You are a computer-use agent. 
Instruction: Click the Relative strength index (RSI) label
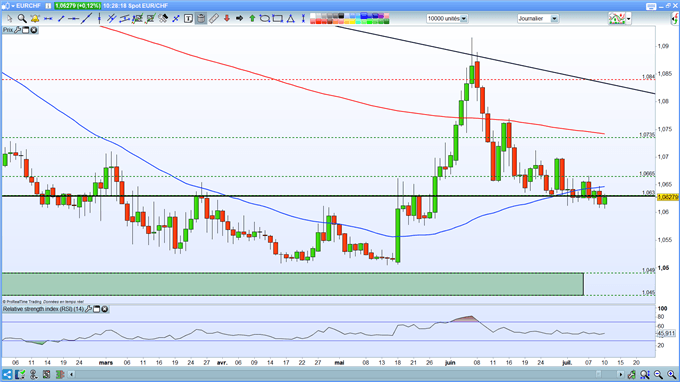point(43,309)
